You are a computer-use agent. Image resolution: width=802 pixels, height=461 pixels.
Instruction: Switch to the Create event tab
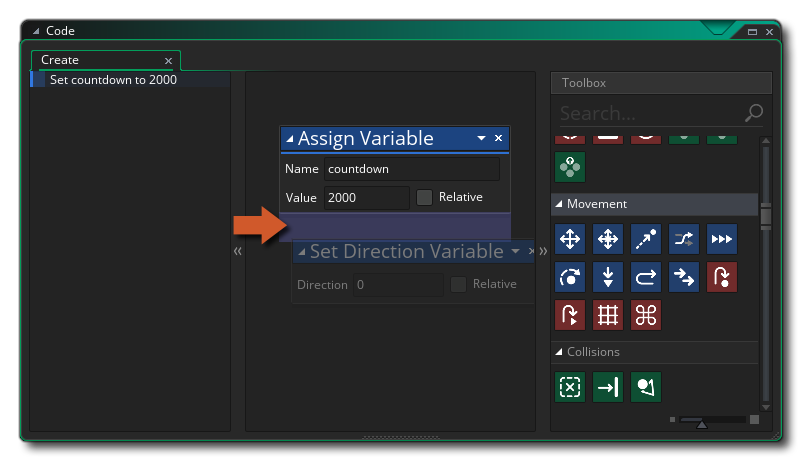pos(60,60)
